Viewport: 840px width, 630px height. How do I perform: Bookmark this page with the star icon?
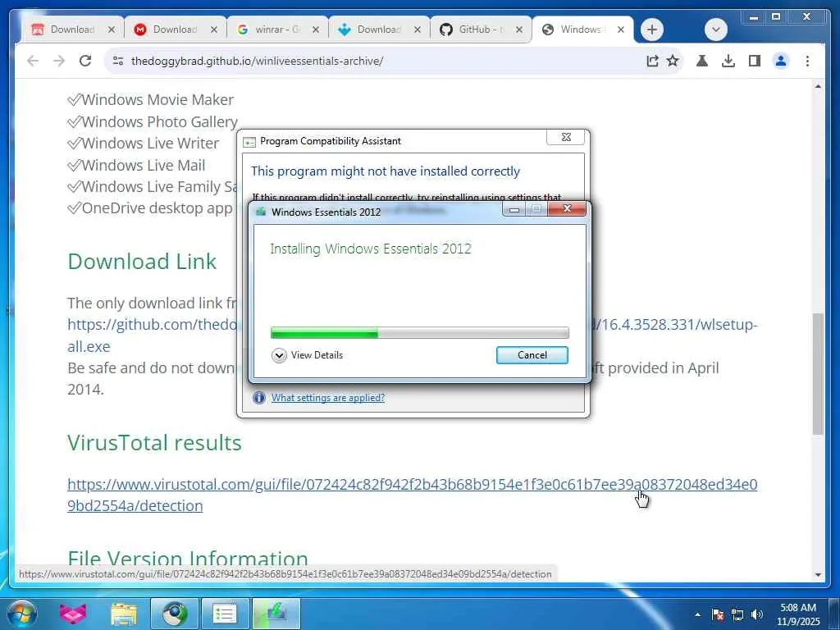click(x=673, y=61)
